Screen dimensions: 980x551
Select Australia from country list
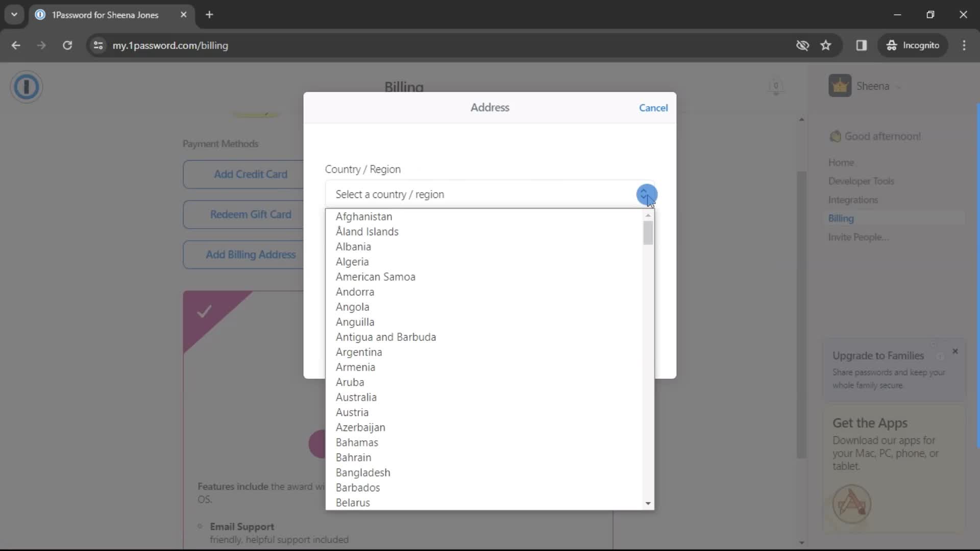click(357, 397)
